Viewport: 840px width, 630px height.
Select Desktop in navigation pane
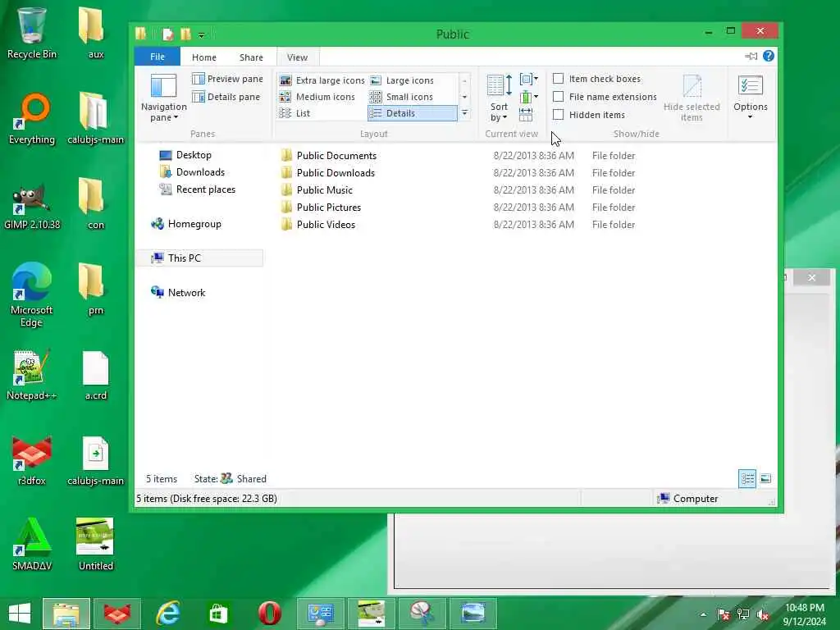tap(185, 155)
